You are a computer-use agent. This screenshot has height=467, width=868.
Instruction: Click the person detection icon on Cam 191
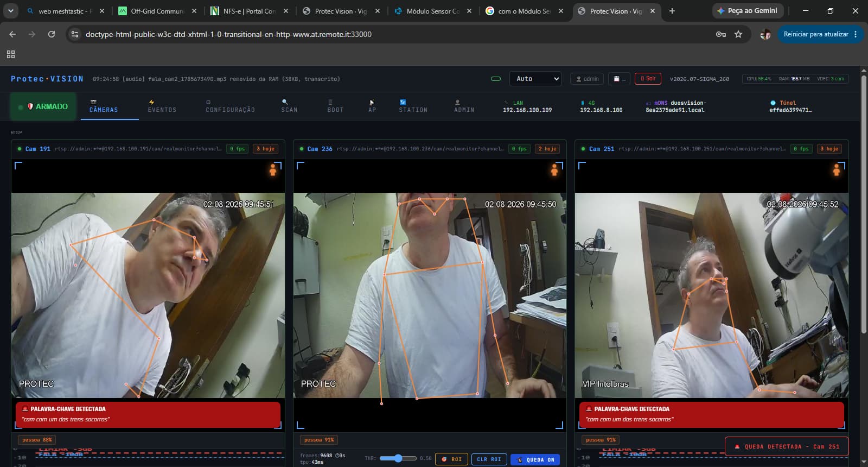[x=273, y=170]
